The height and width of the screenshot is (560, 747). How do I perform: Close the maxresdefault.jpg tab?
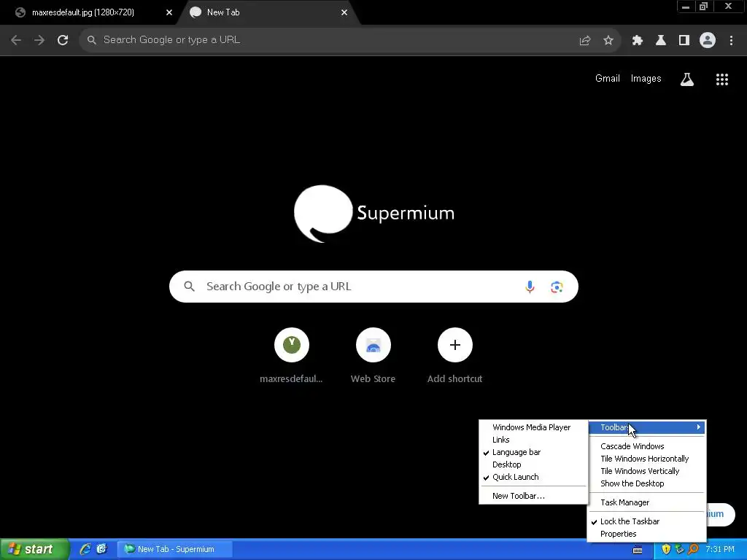[x=169, y=12]
